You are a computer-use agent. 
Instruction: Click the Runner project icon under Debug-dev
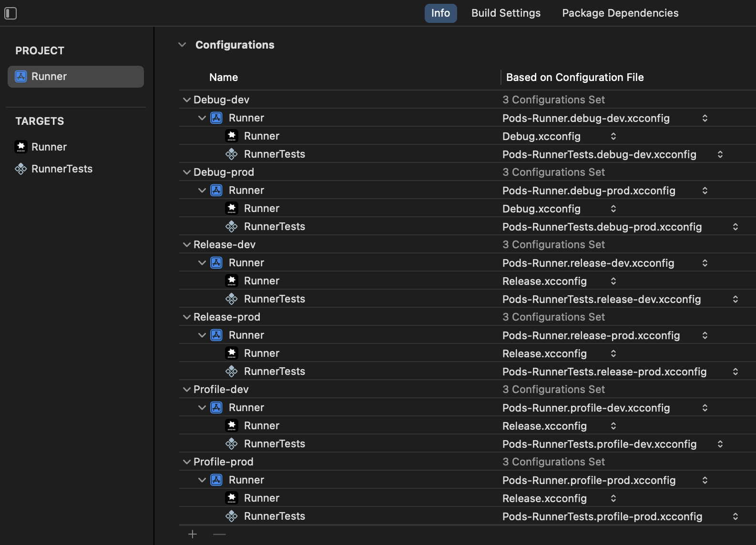(x=216, y=118)
